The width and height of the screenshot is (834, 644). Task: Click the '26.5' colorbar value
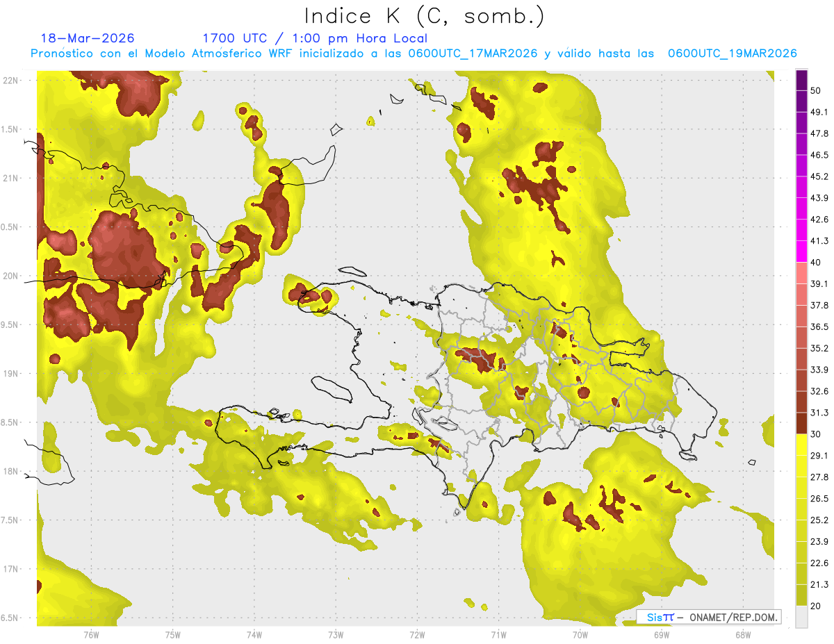819,499
